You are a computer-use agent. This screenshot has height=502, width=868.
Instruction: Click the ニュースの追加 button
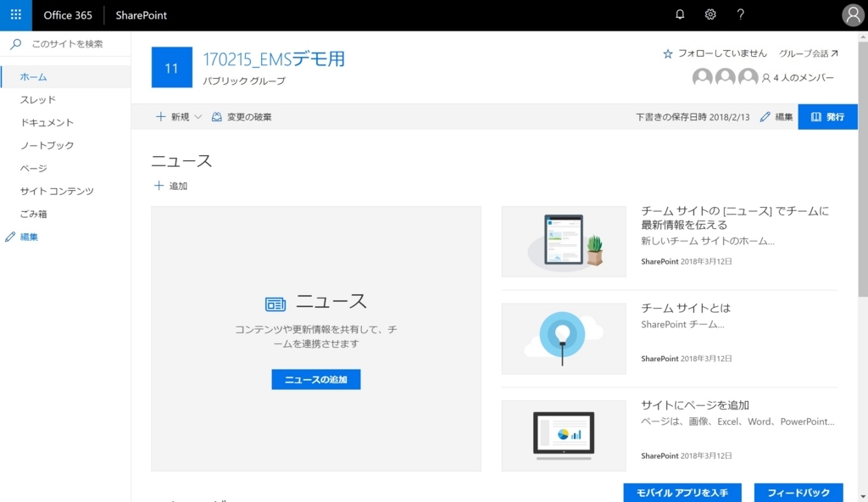click(x=316, y=379)
